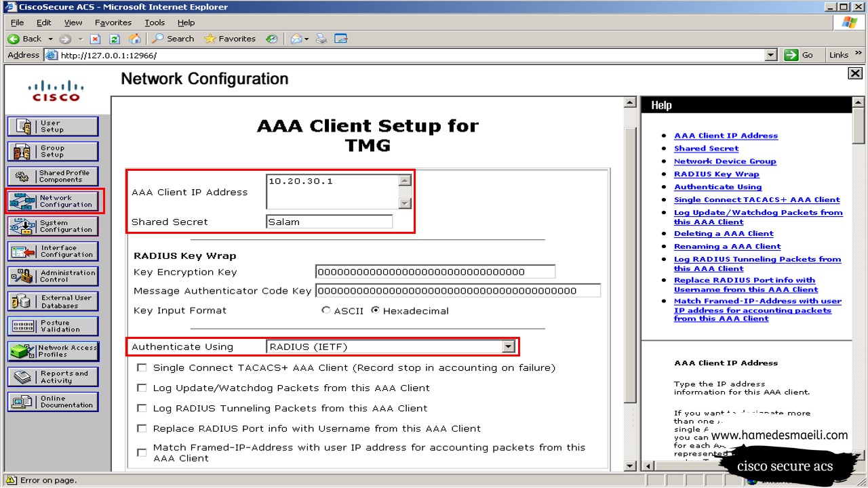Open Administration Control in the sidebar
This screenshot has width=868, height=488.
click(x=53, y=277)
